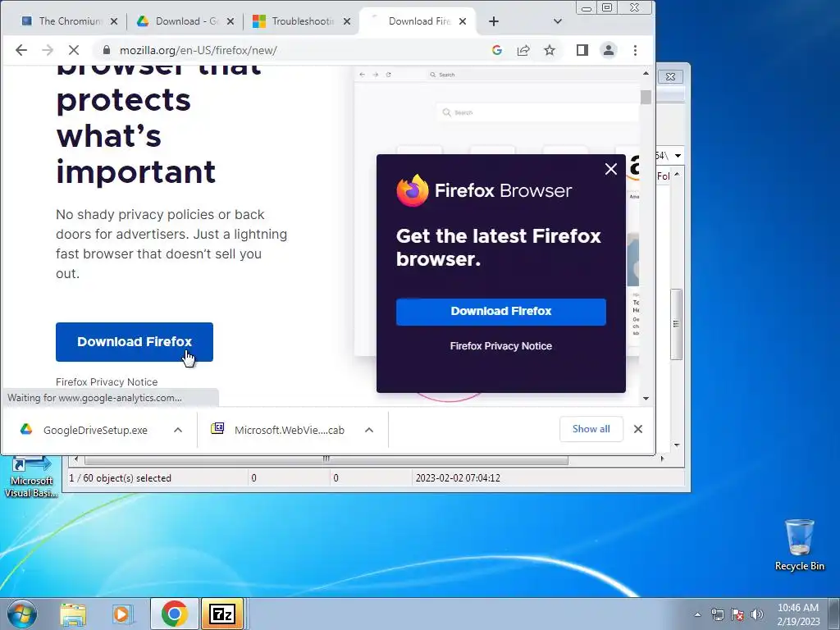Screen dimensions: 840x630
Task: Click Download Firefox in the dark popup
Action: [x=501, y=312]
